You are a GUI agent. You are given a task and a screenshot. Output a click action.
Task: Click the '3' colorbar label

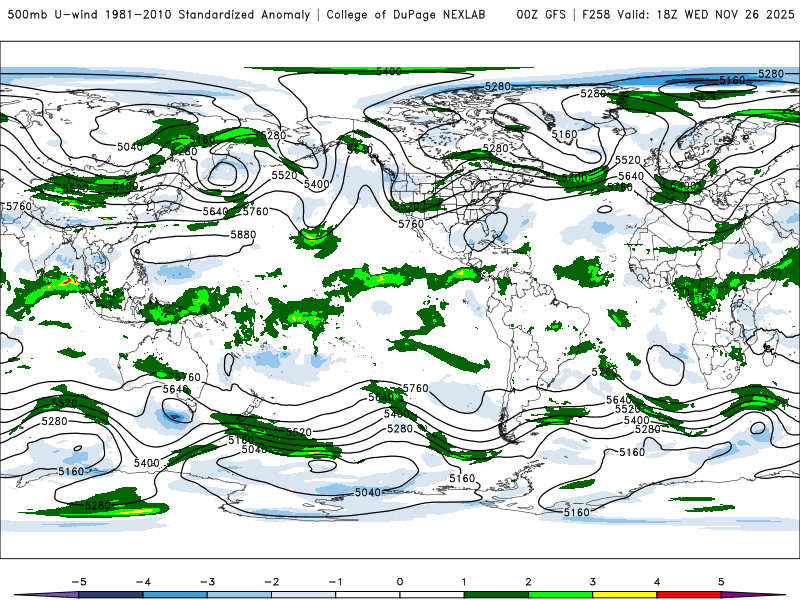click(593, 582)
